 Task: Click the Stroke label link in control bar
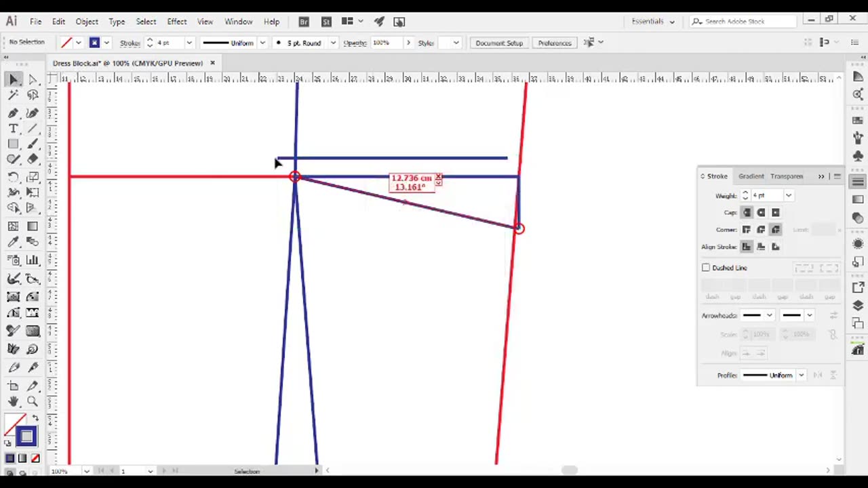click(130, 43)
